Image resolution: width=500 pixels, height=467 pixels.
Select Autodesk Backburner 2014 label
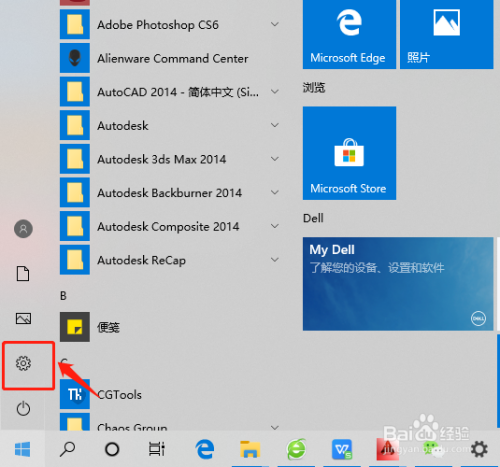click(169, 193)
